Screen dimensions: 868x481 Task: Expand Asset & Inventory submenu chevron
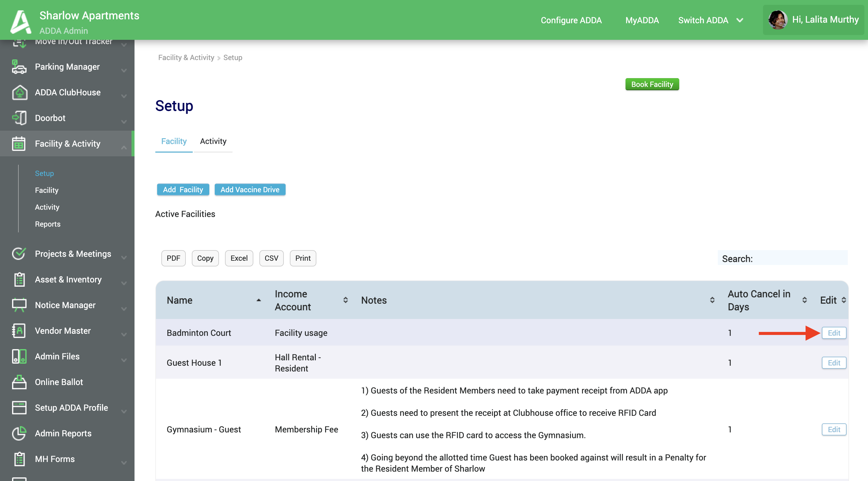click(124, 283)
